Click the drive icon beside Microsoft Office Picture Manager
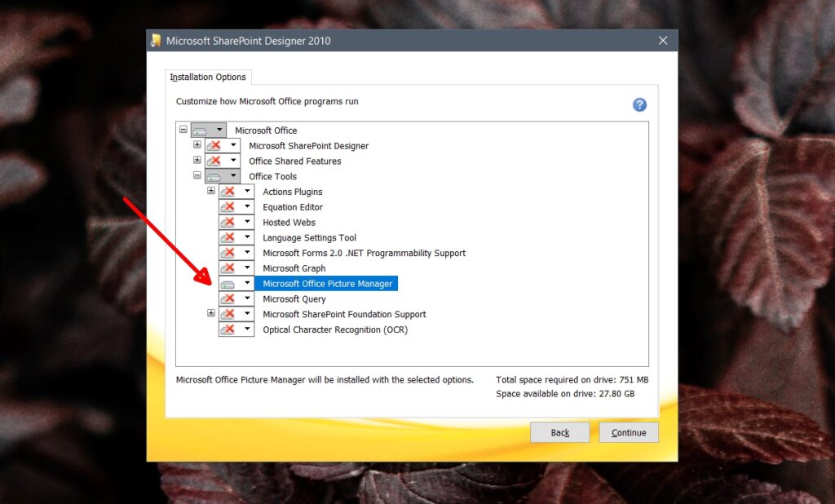The height and width of the screenshot is (504, 835). (x=230, y=283)
